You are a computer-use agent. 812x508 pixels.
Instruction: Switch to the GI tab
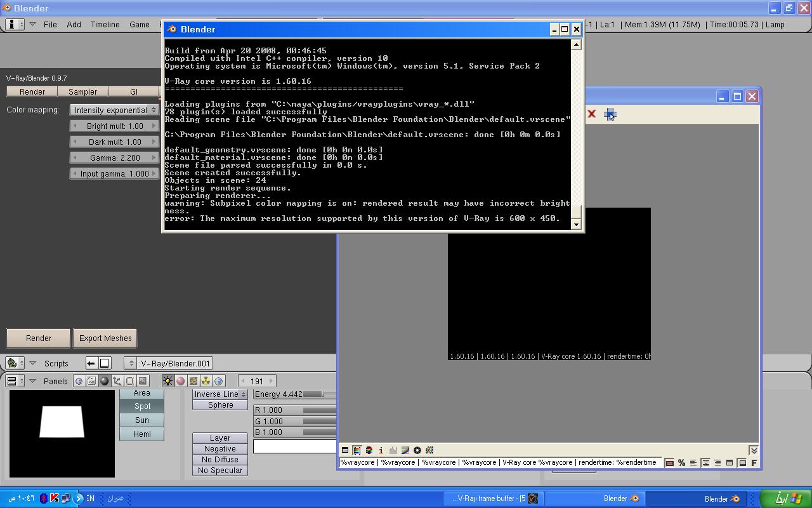click(x=134, y=91)
